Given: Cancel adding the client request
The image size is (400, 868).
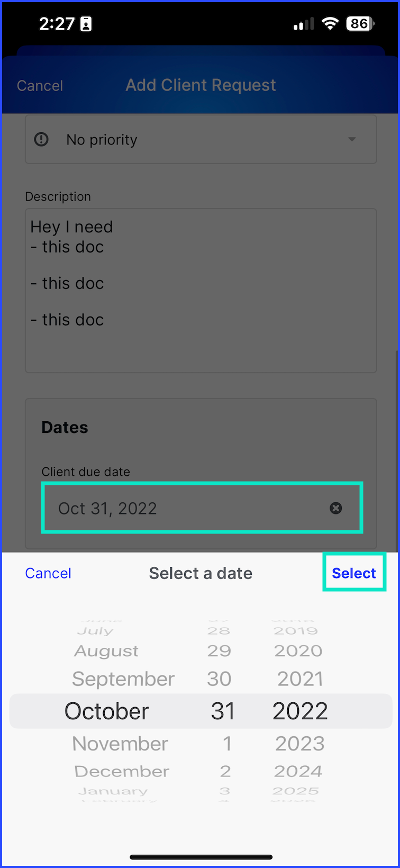Looking at the screenshot, I should pos(40,86).
